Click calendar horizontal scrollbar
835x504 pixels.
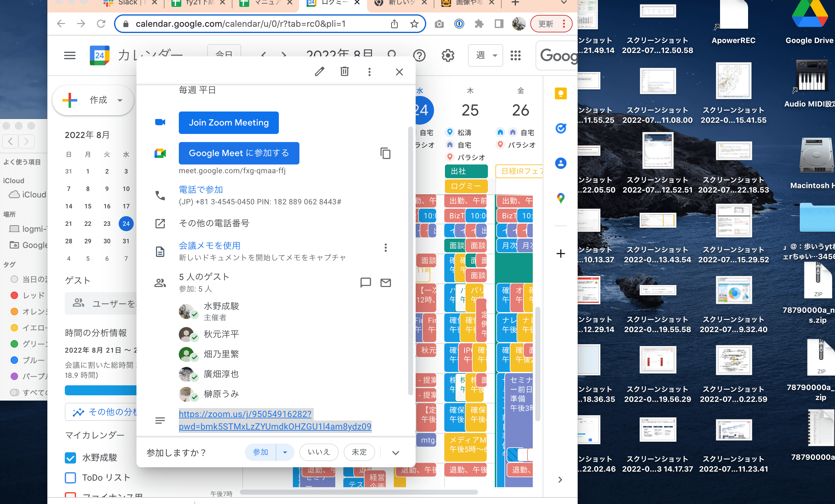coord(359,492)
